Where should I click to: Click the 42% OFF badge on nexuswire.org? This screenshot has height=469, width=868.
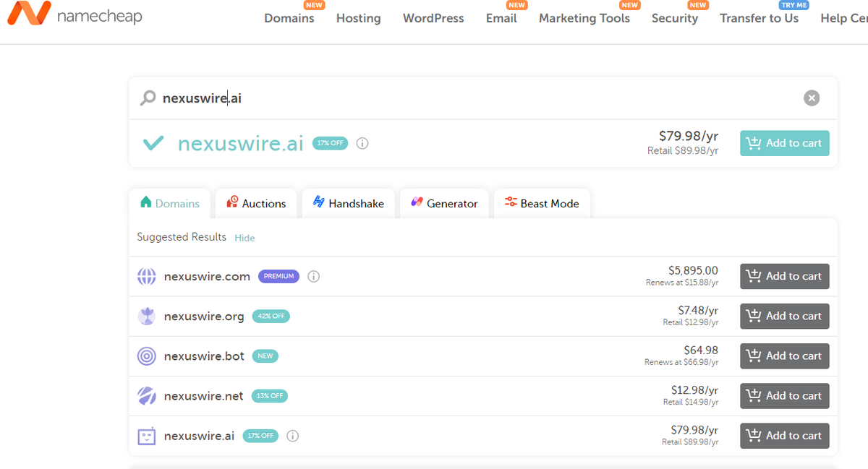coord(271,316)
